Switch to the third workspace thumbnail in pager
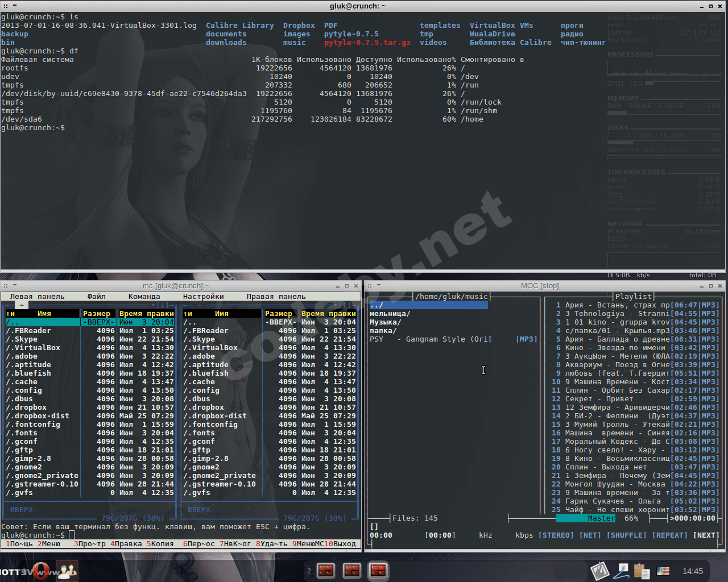This screenshot has height=582, width=728. pos(378,570)
